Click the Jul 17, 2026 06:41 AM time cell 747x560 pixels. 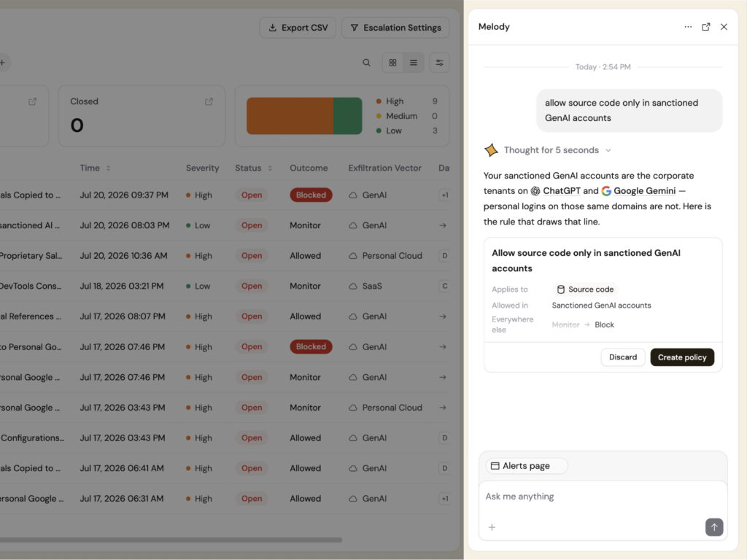[x=122, y=469]
